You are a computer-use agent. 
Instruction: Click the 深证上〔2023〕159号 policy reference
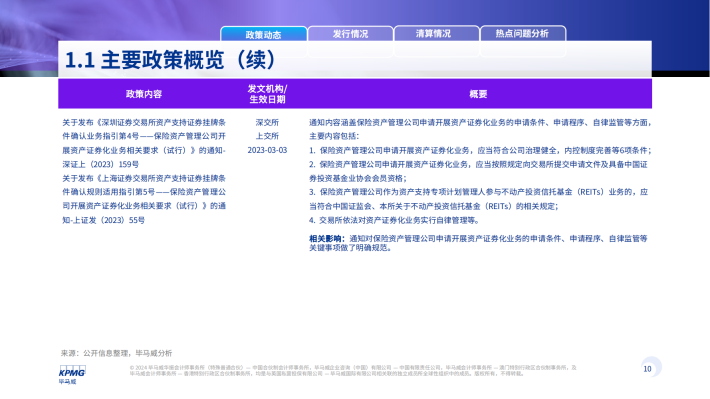(x=101, y=164)
